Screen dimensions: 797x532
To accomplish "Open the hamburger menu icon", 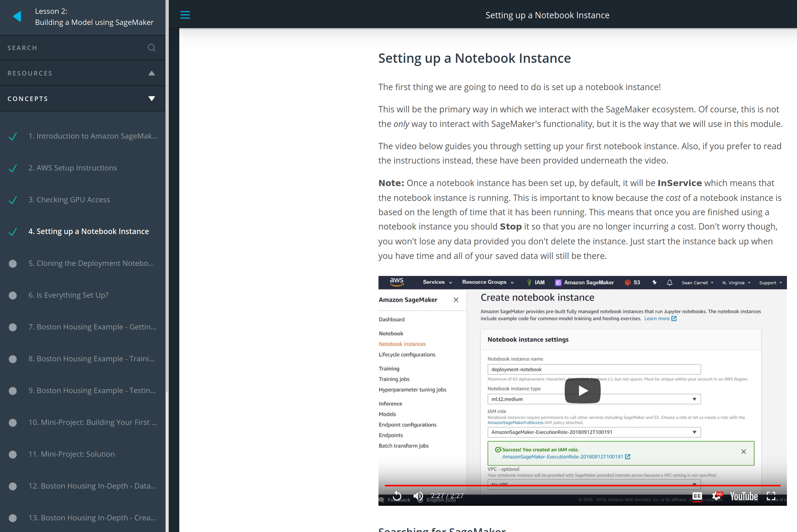I will [x=185, y=15].
